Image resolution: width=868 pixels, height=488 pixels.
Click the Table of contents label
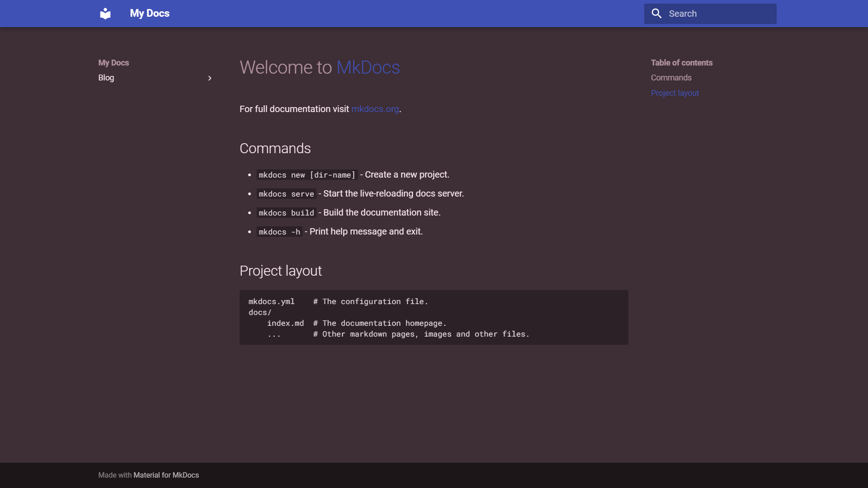click(681, 63)
